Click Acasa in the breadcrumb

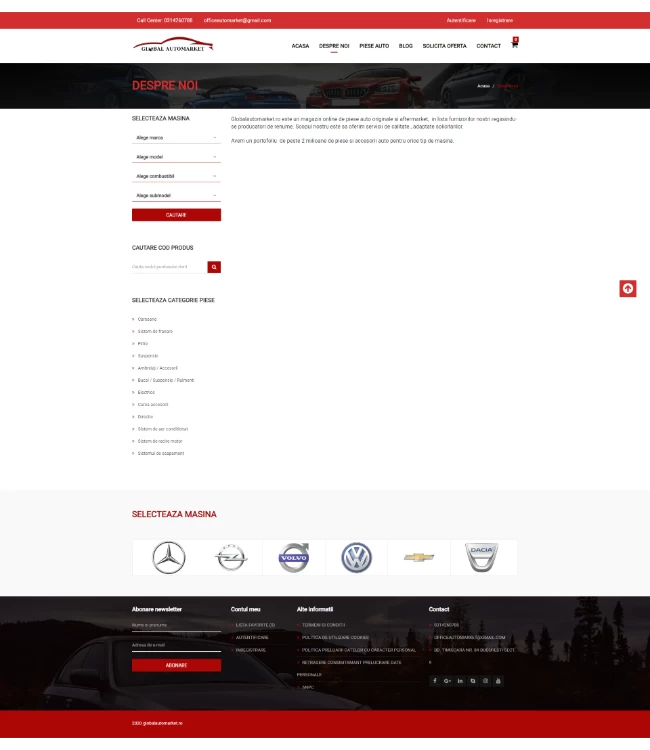coord(484,86)
